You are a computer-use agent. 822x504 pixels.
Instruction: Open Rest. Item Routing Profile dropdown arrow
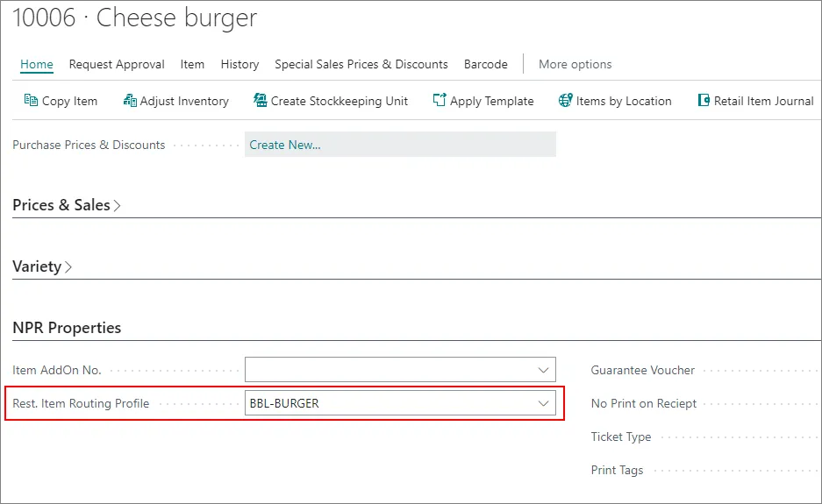(543, 403)
